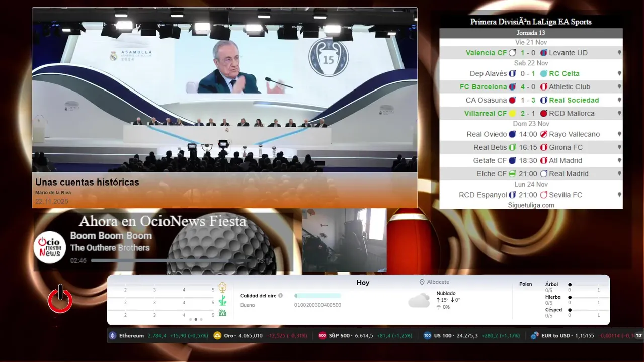Open map pin for Villarreal CF match
Viewport: 644px width, 362px height.
pos(619,113)
